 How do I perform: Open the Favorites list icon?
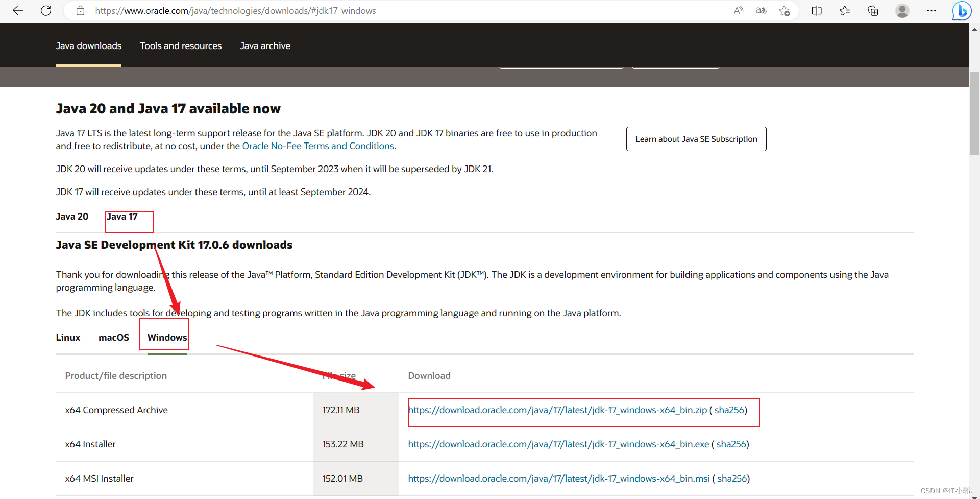[845, 10]
